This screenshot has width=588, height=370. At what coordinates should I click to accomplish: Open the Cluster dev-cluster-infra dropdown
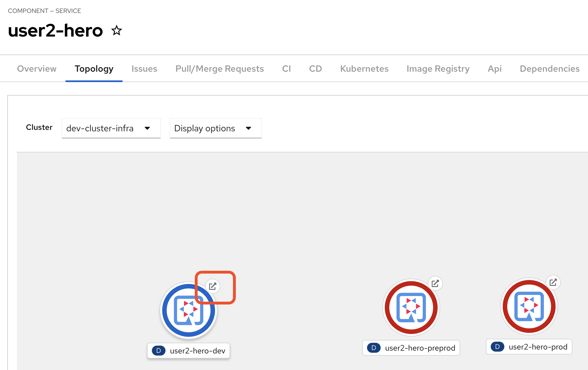(111, 128)
